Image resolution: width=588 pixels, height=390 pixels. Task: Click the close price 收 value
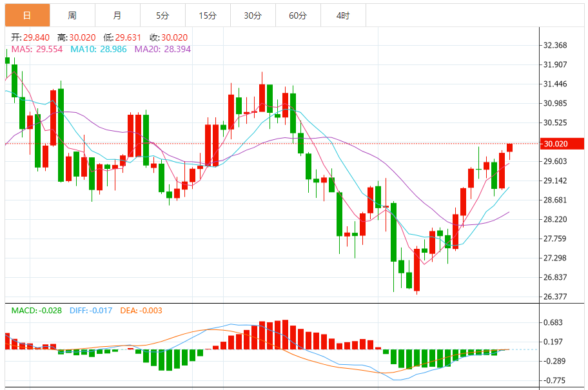[174, 37]
